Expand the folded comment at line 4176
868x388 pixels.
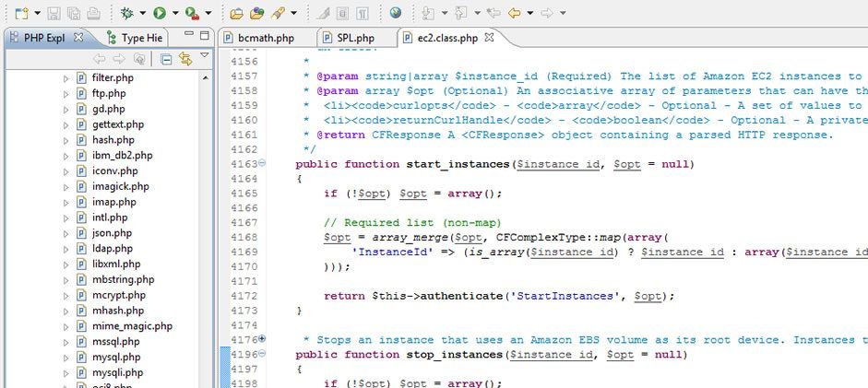(262, 339)
